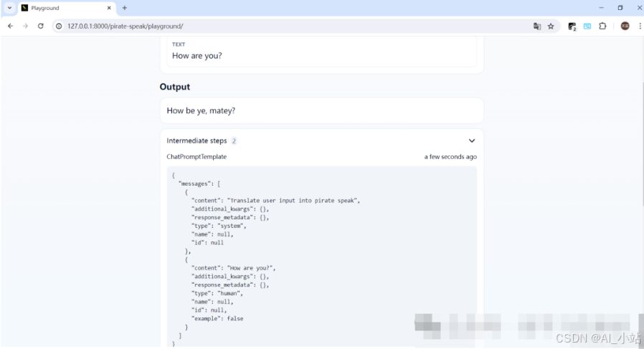Click inside the JSON messages code block

[321, 251]
